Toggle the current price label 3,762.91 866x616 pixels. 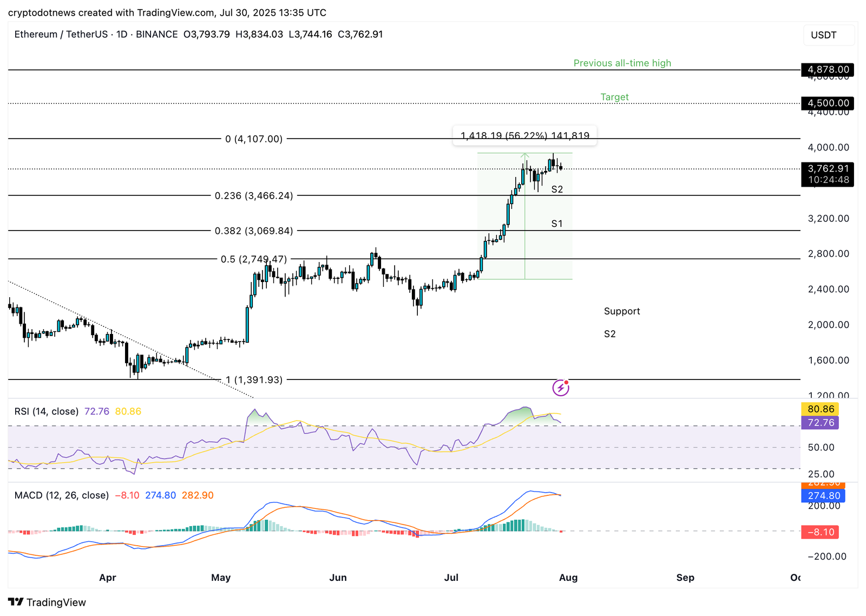click(x=827, y=168)
